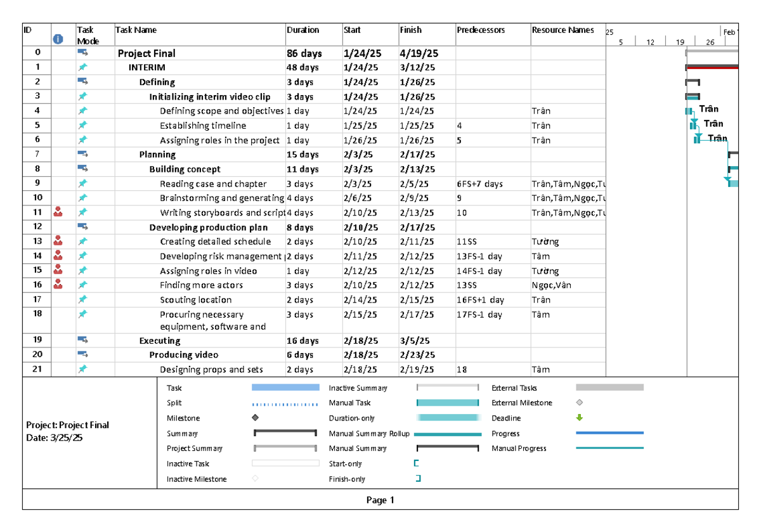Click pin icon for Procuring necessary equipment row
The image size is (761, 532).
tap(82, 315)
